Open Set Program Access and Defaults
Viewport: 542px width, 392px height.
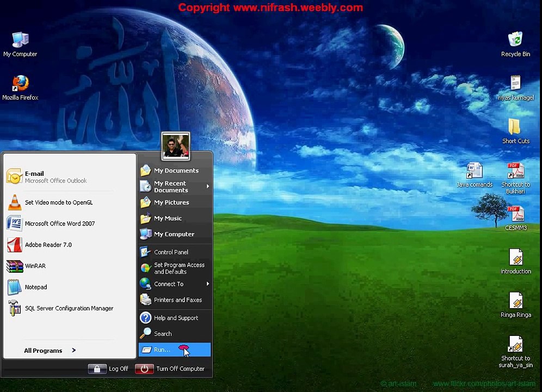pyautogui.click(x=175, y=268)
